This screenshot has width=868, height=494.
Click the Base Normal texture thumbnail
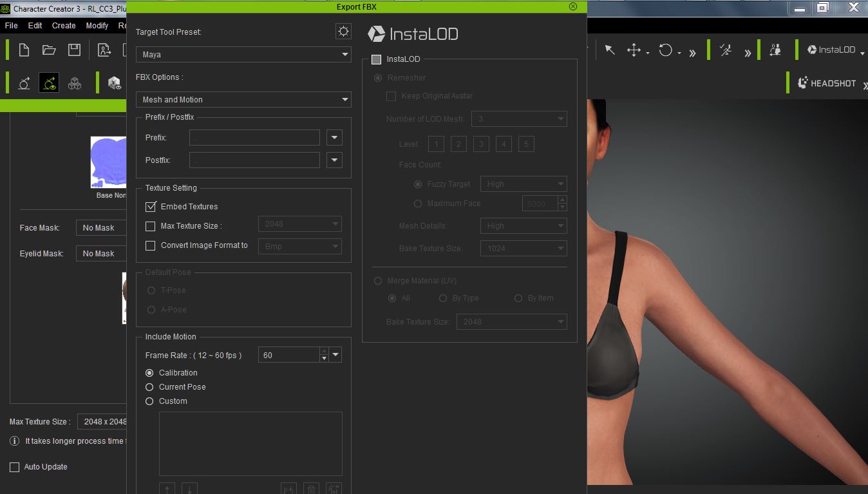pos(108,162)
